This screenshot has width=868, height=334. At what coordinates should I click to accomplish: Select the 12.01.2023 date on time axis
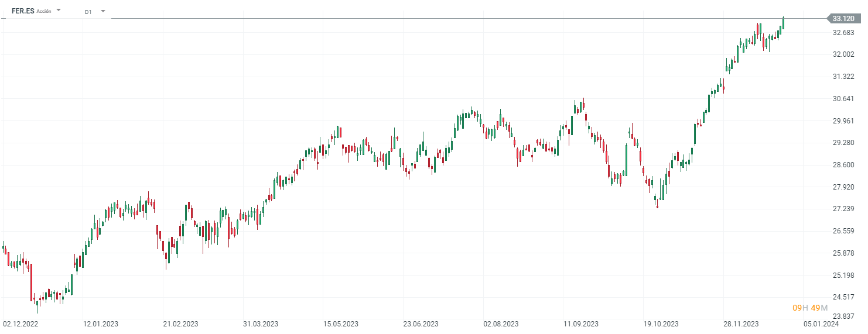pyautogui.click(x=101, y=323)
